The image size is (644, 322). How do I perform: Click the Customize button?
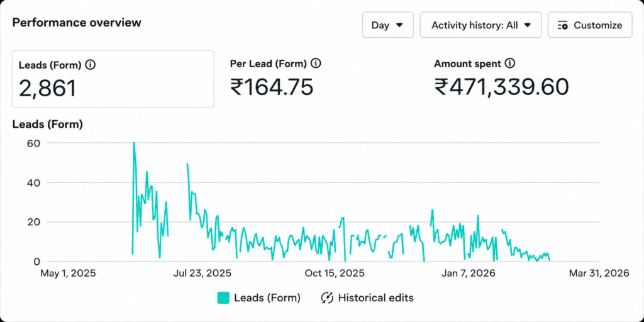(590, 25)
